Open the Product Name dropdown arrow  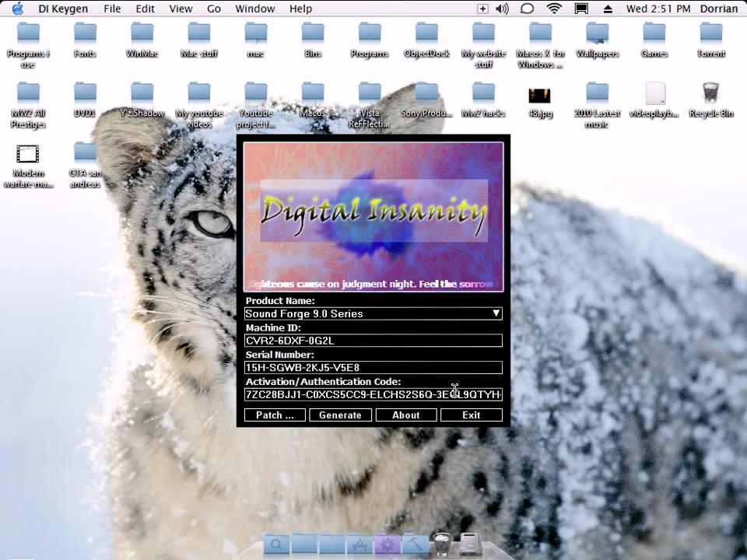[x=496, y=313]
